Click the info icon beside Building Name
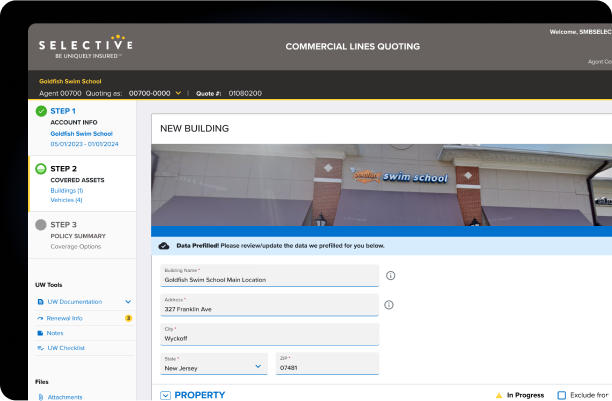This screenshot has width=612, height=401. point(391,275)
